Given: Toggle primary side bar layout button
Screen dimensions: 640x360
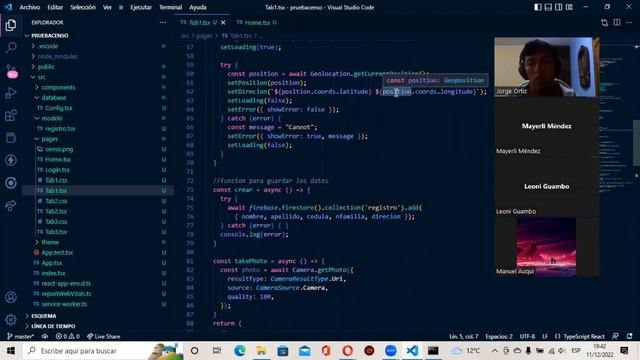Looking at the screenshot, I should click(538, 7).
